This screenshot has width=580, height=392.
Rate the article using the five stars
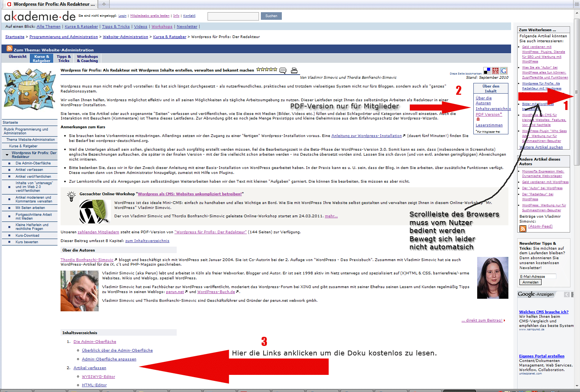[x=267, y=70]
